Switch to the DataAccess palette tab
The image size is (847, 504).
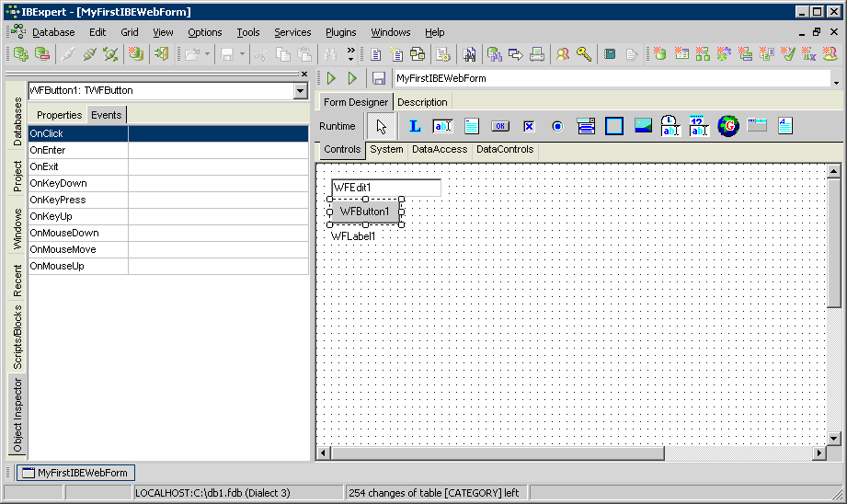tap(439, 149)
